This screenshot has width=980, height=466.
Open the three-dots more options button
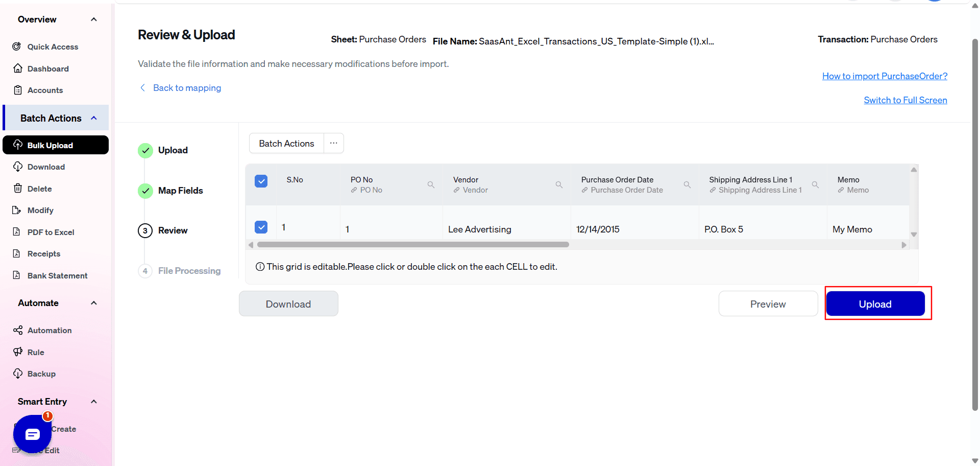(333, 143)
